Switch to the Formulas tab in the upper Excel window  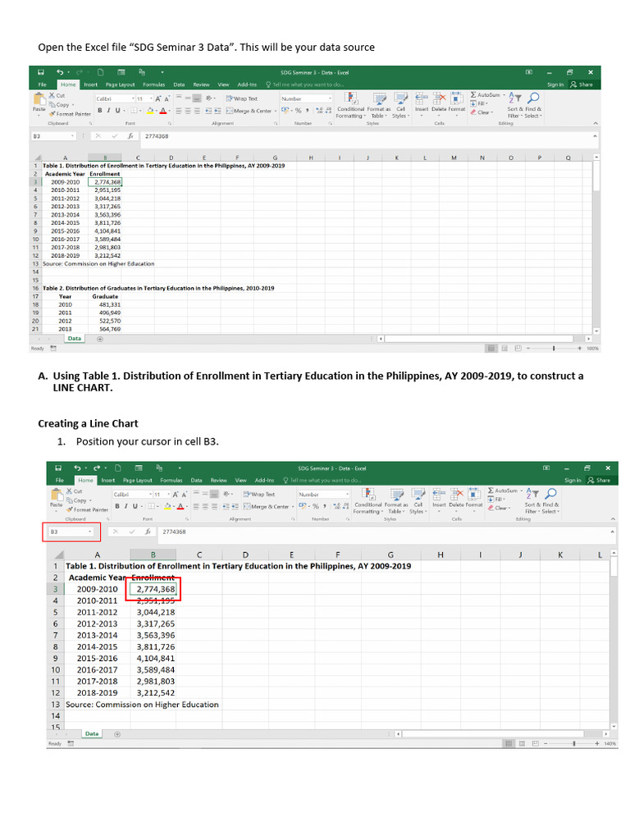(153, 84)
